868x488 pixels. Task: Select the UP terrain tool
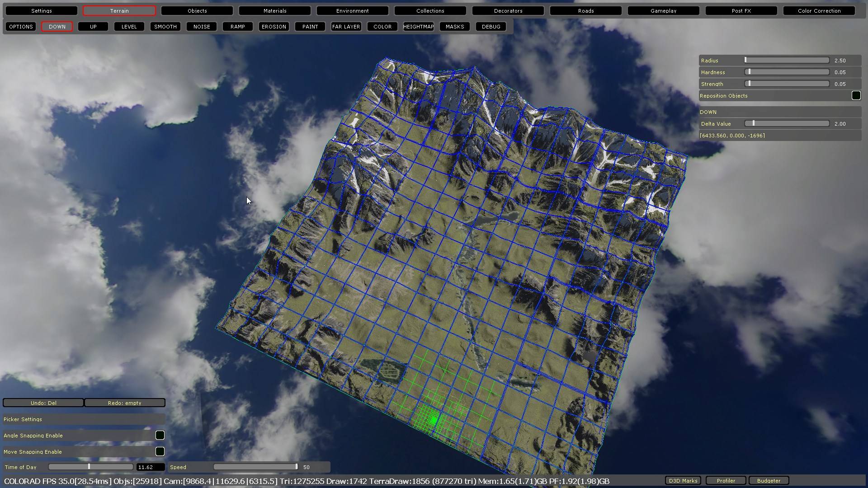coord(93,27)
